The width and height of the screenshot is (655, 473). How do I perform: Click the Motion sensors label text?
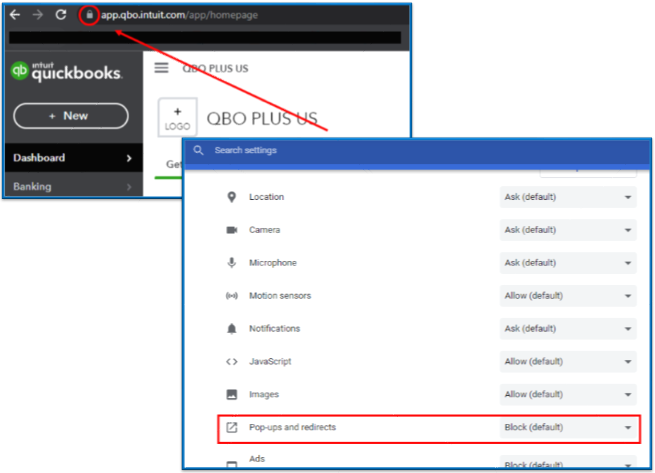[x=280, y=296]
